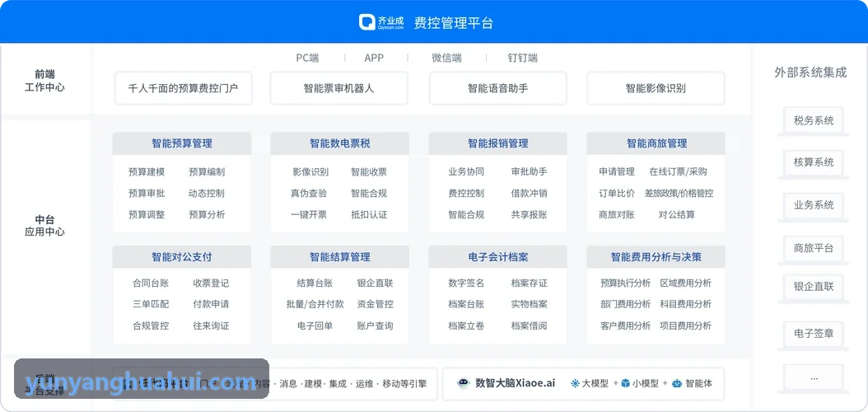Viewport: 868px width, 412px height.
Task: Click the 智能商旅管理 module header
Action: click(656, 143)
